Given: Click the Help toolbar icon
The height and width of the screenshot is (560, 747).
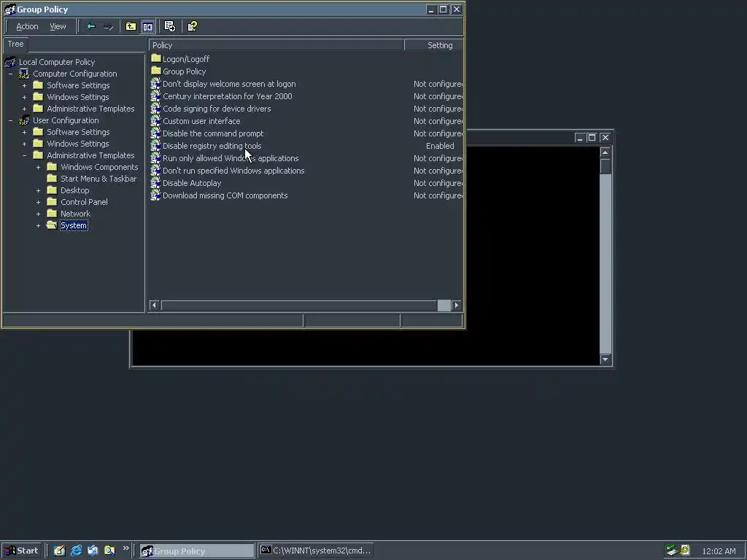Looking at the screenshot, I should coord(192,27).
